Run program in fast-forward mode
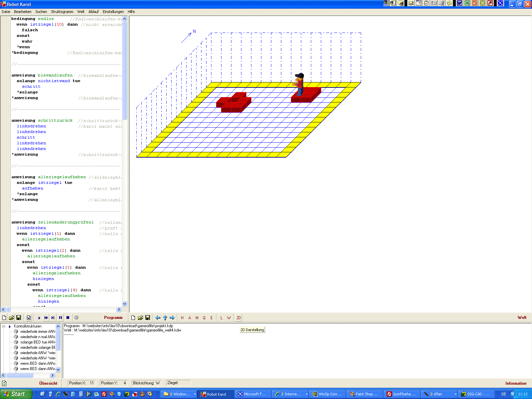 46,318
